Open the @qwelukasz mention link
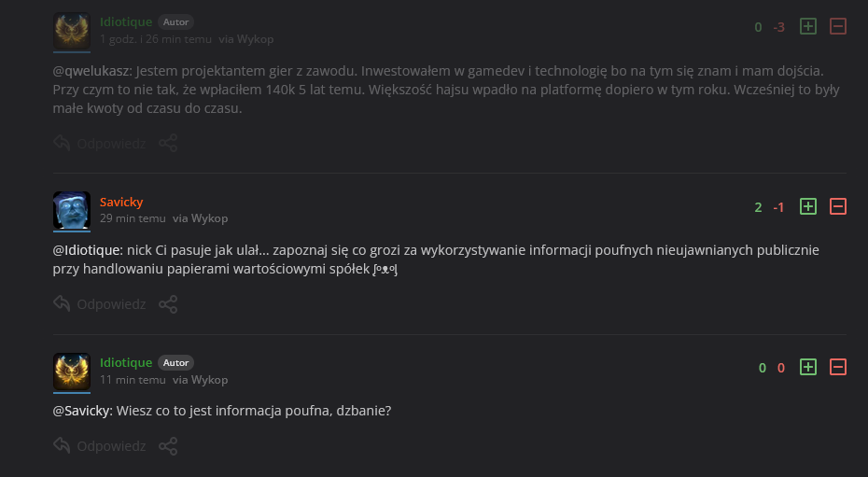 coord(92,71)
